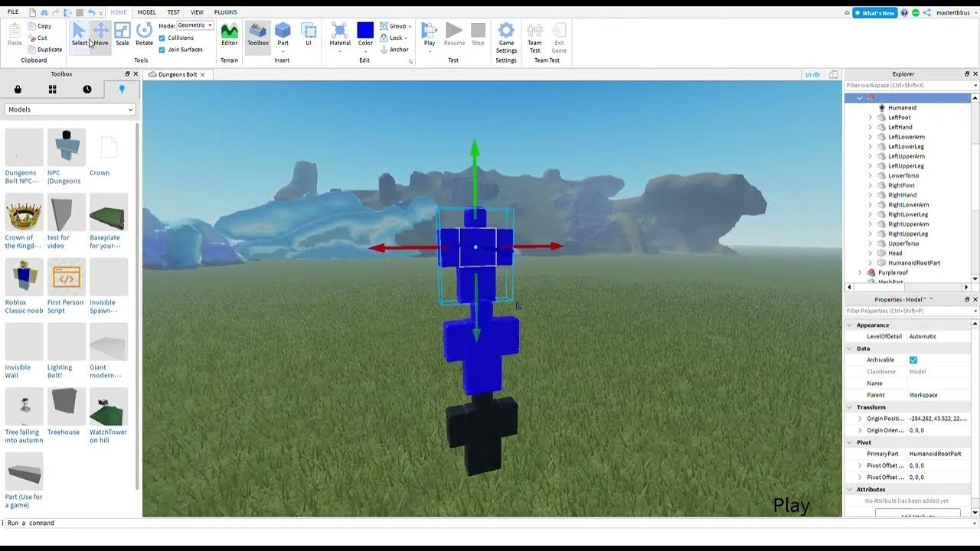Expand the LeftFoot tree node
This screenshot has height=551, width=980.
[x=870, y=118]
